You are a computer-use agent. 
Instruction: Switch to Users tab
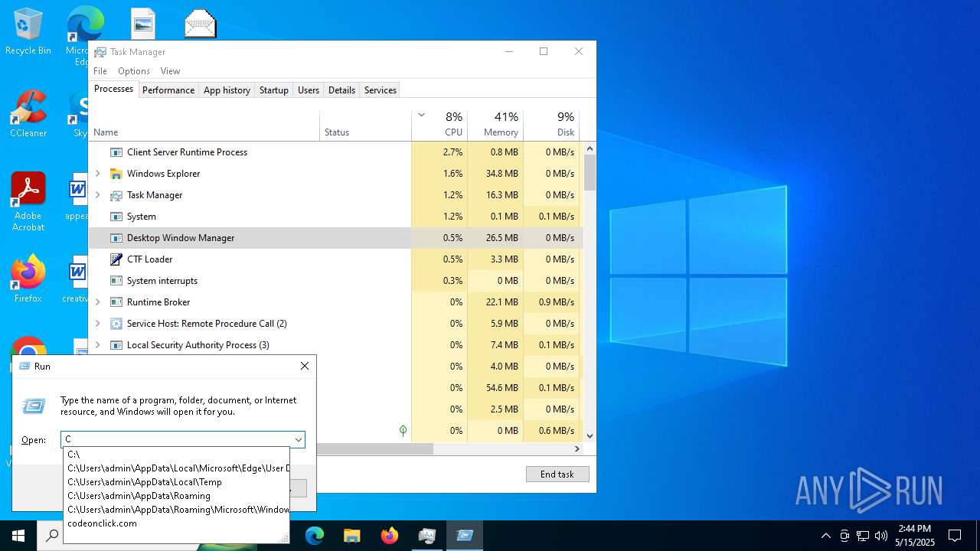[x=309, y=90]
